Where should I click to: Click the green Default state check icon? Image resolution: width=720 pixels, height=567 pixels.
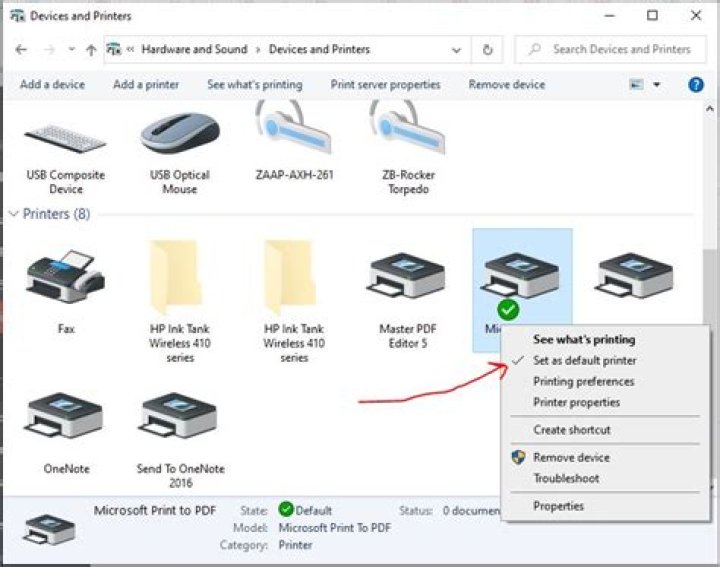(x=286, y=509)
